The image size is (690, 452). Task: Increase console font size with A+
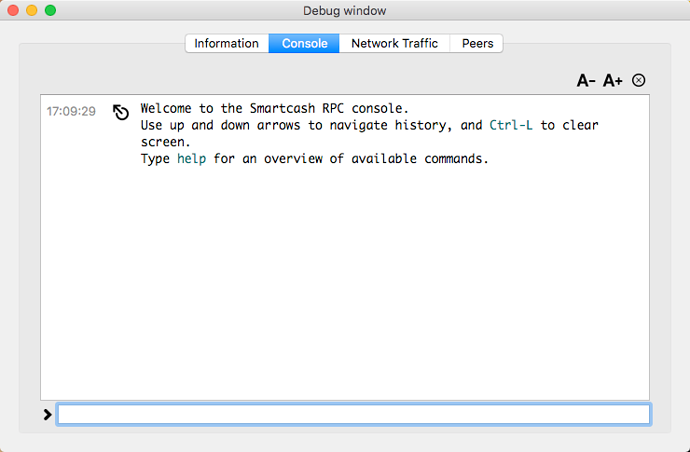(x=613, y=81)
